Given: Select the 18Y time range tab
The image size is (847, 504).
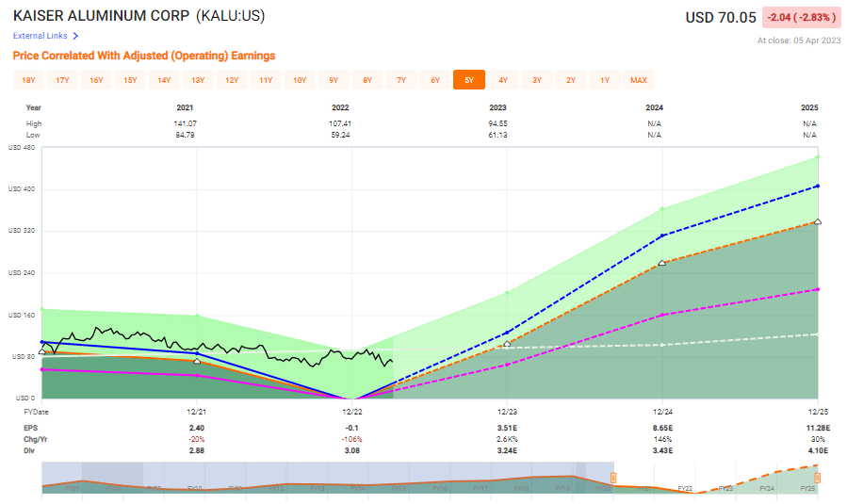Looking at the screenshot, I should pyautogui.click(x=28, y=80).
